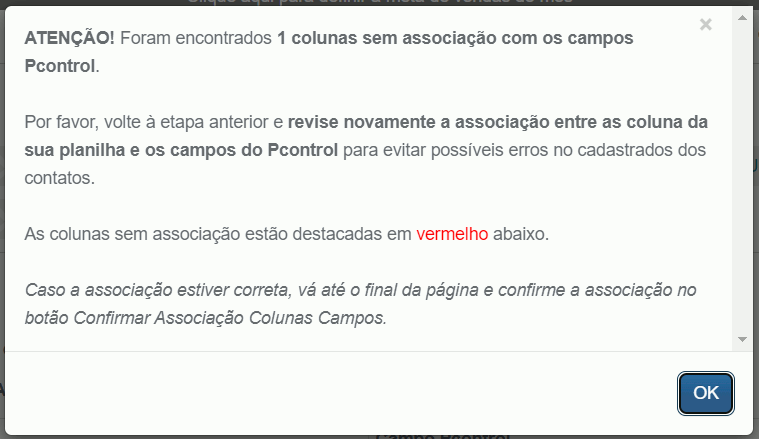This screenshot has width=759, height=439.
Task: Click the bold "Pcontrol." word on second line
Action: [x=62, y=66]
